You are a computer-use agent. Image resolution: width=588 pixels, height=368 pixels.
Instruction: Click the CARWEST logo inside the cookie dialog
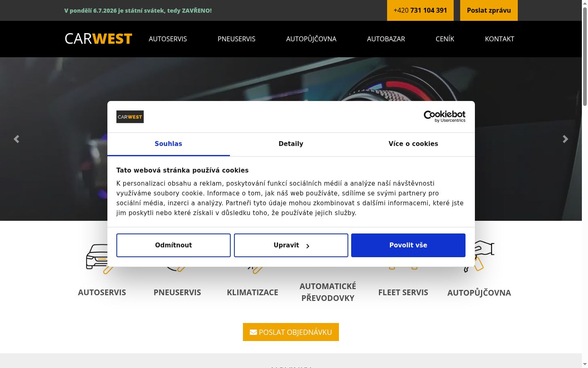(130, 117)
